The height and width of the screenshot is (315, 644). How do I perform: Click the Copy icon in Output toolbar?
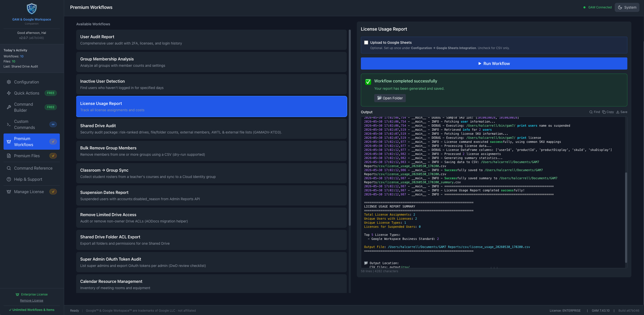(x=604, y=112)
